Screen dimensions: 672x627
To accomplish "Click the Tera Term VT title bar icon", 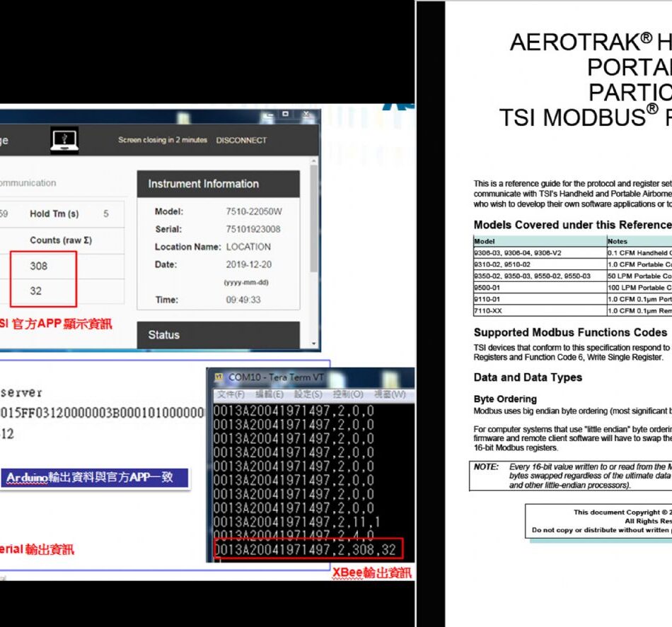I will 217,378.
